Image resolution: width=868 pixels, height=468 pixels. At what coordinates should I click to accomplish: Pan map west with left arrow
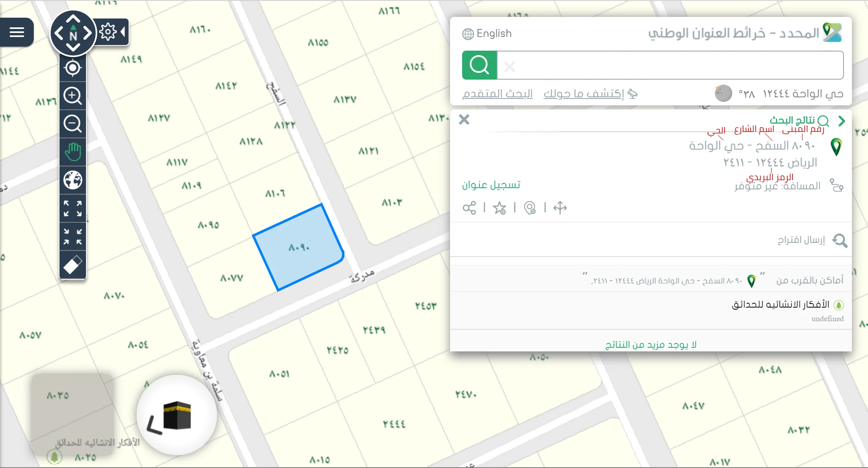[59, 33]
